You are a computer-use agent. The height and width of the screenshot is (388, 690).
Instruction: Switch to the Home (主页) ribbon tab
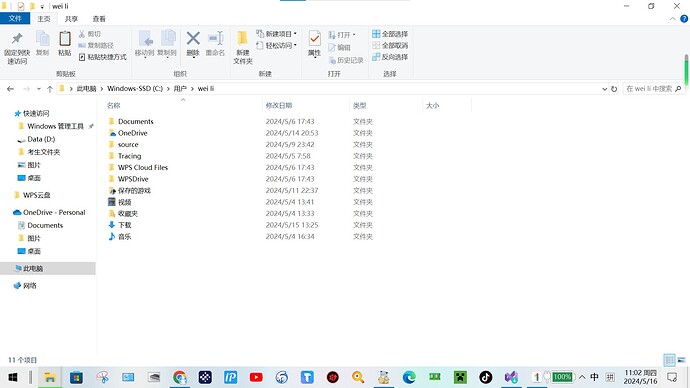[x=44, y=18]
